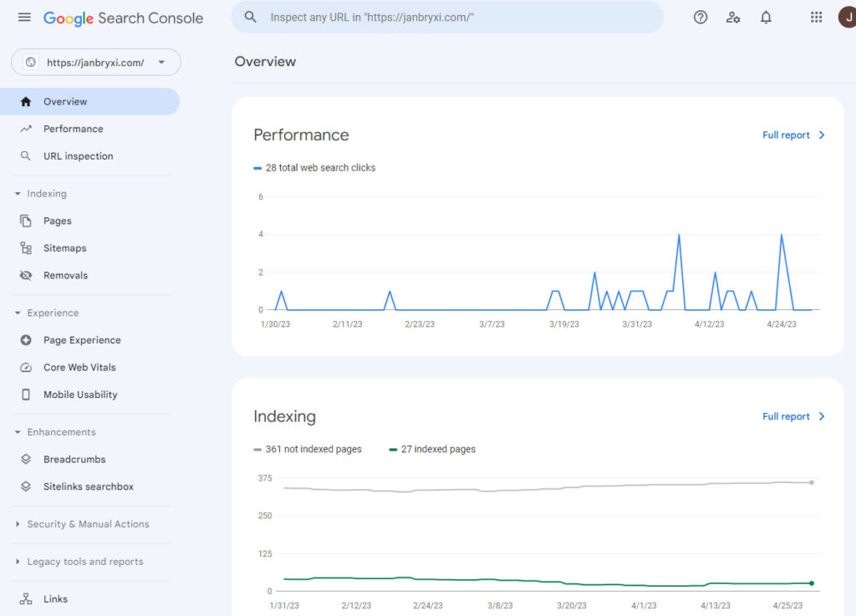Collapse the Indexing section
This screenshot has height=616, width=856.
18,194
